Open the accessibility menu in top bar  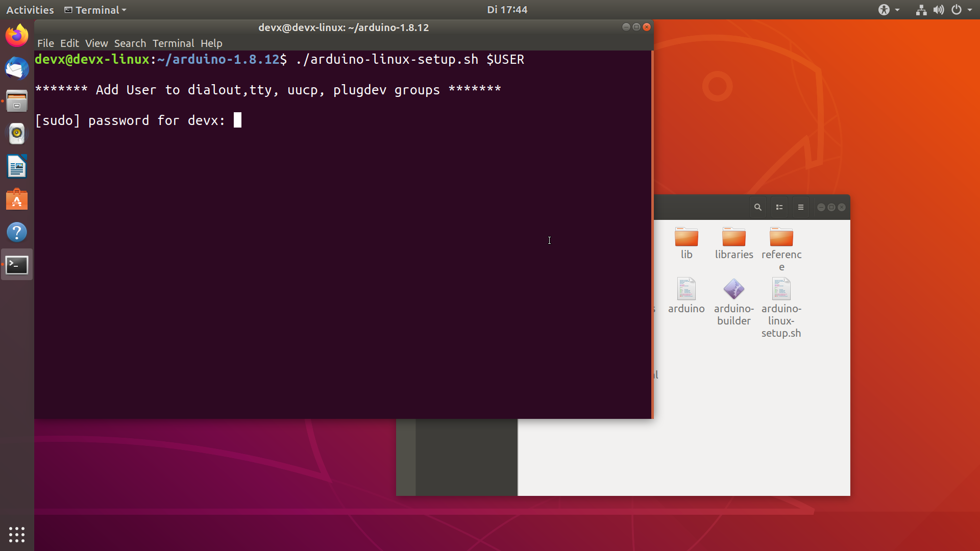pyautogui.click(x=889, y=10)
